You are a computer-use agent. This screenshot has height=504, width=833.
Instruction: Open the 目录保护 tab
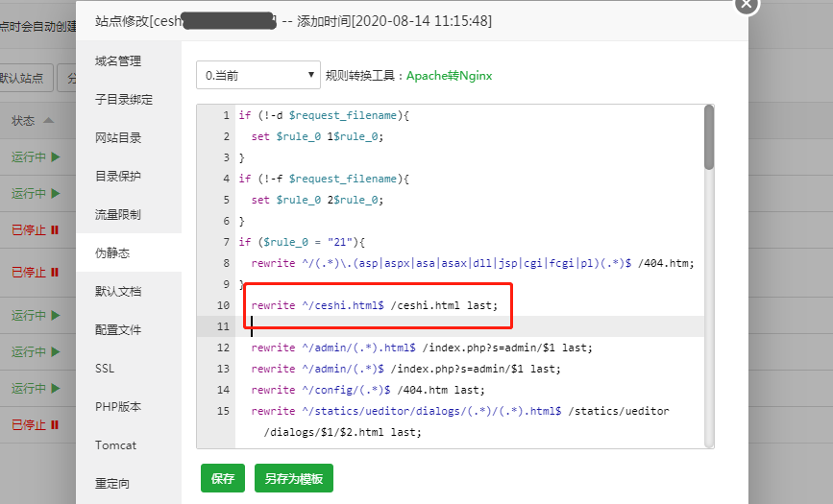point(118,177)
